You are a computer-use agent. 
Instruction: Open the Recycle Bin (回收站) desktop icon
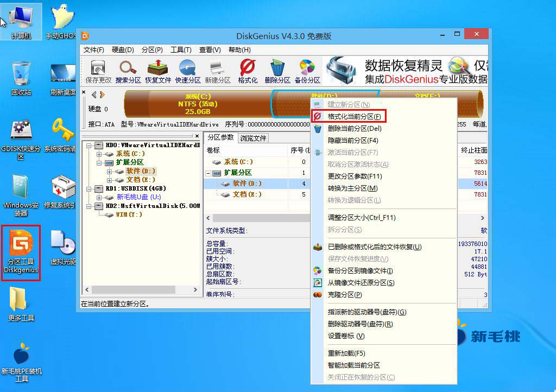click(21, 78)
